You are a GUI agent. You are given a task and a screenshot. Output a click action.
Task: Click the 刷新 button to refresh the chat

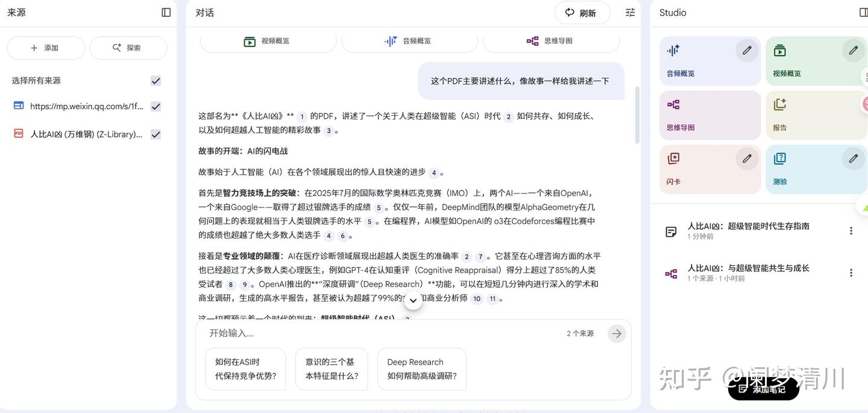(x=582, y=12)
